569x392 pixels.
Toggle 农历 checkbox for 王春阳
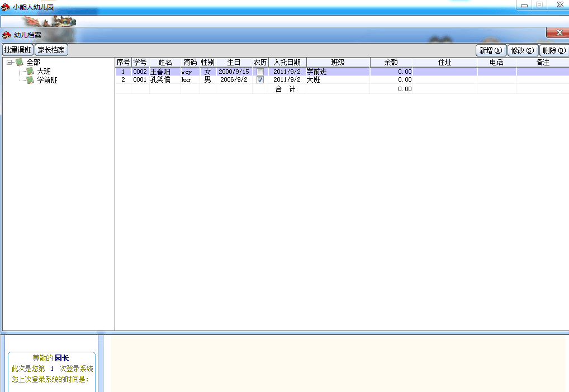click(x=260, y=72)
